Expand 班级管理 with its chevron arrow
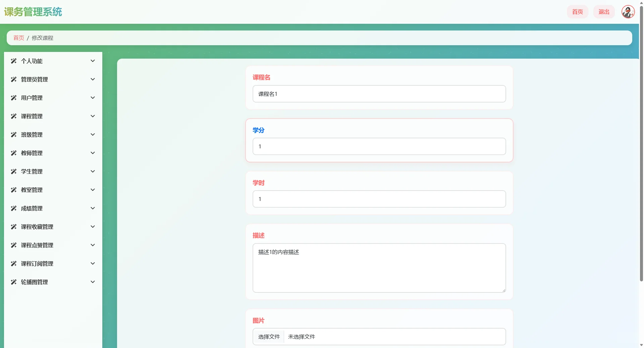Image resolution: width=644 pixels, height=348 pixels. tap(93, 135)
